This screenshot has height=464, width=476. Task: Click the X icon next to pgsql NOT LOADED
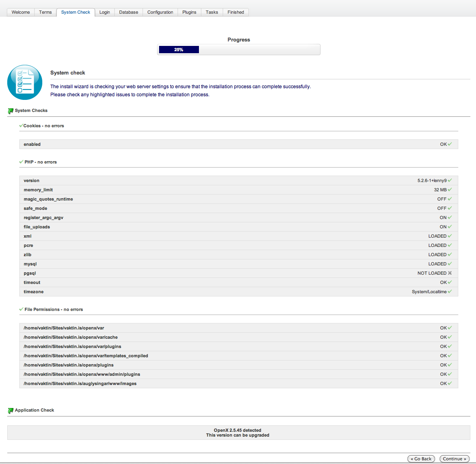pyautogui.click(x=450, y=273)
